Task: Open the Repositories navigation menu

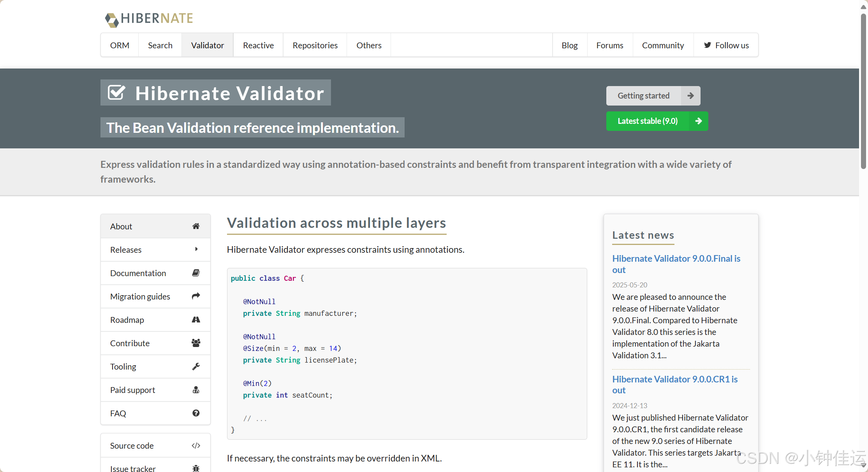Action: (315, 45)
